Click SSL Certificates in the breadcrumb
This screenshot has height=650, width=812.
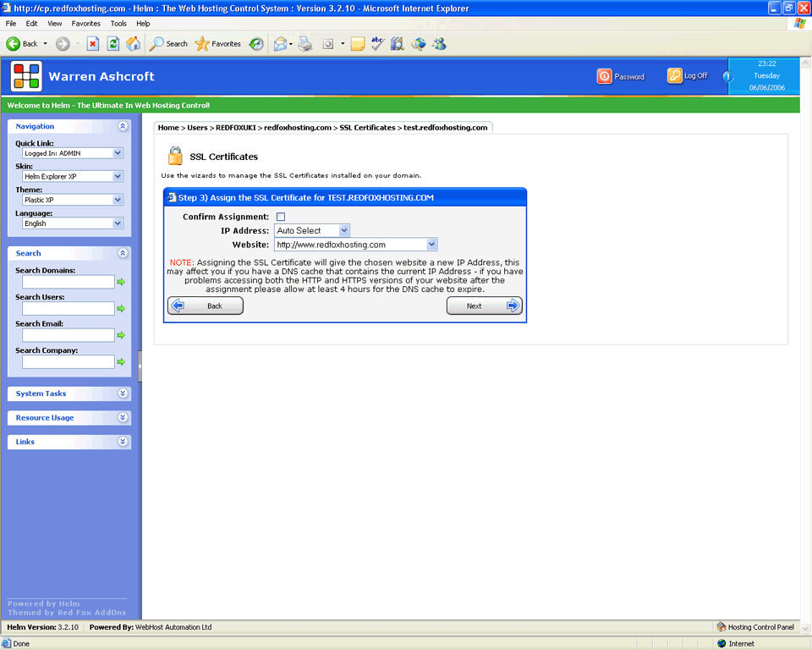[x=367, y=128]
